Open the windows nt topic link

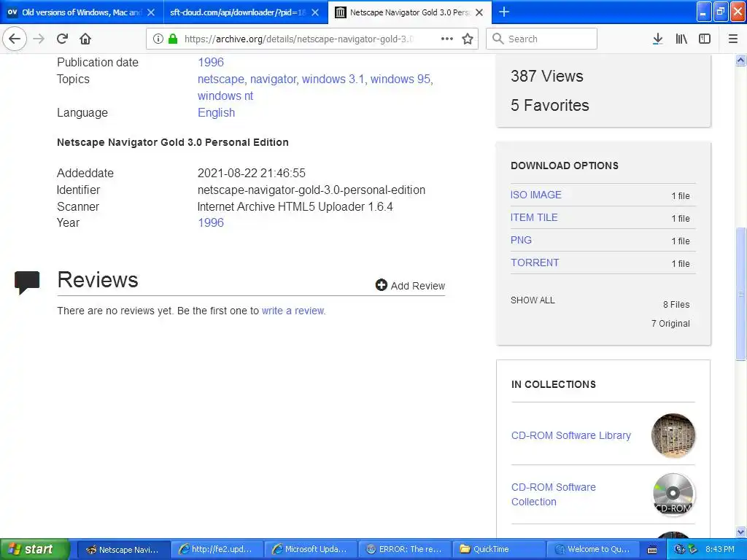click(225, 96)
